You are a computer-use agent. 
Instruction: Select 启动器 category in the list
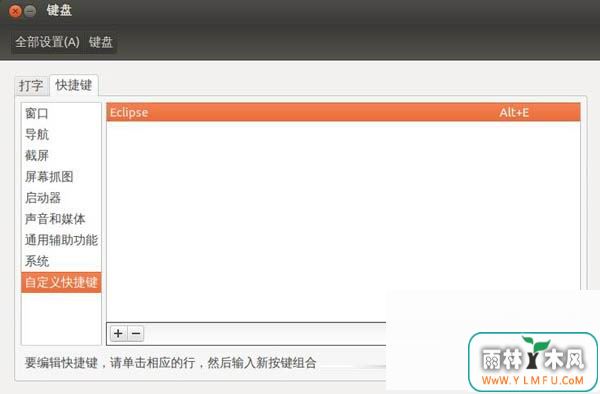tap(61, 198)
